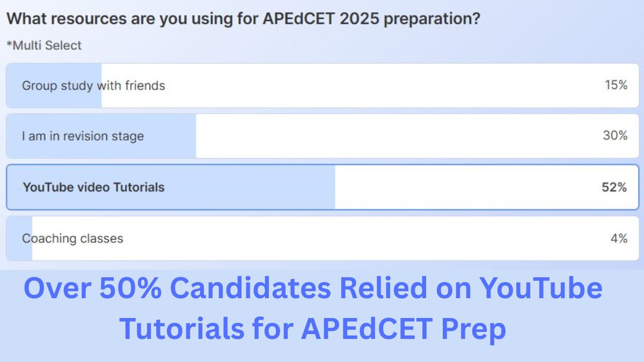Click the empty area of the Group study row
The height and width of the screenshot is (362, 644).
[349, 86]
